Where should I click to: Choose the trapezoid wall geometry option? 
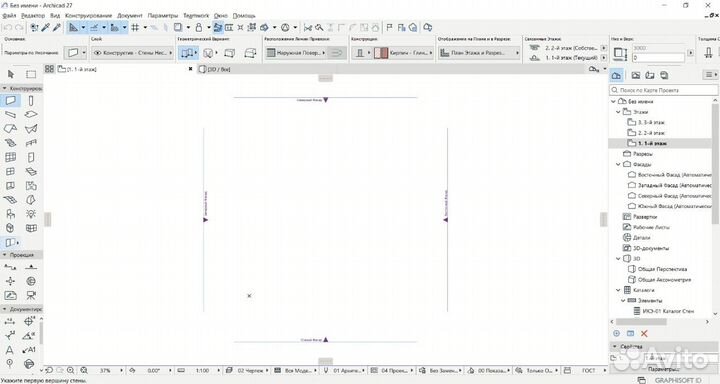click(229, 53)
